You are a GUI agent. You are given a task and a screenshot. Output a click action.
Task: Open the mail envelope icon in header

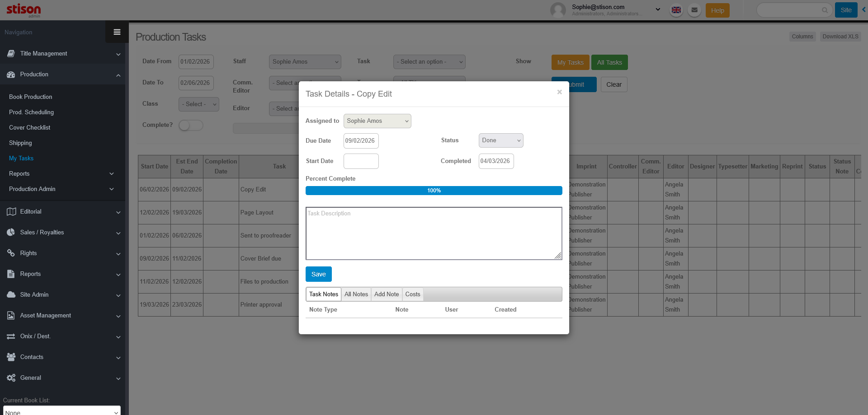point(694,10)
